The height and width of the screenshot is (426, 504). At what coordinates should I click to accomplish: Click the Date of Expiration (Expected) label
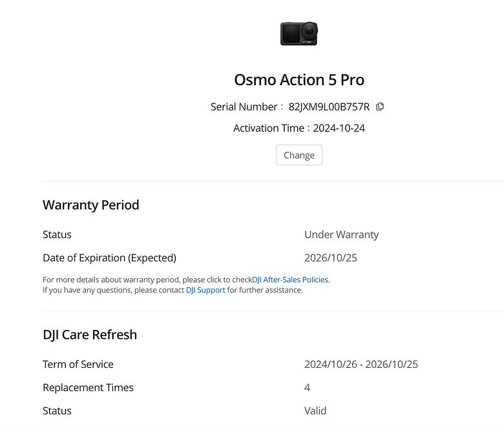click(x=109, y=258)
